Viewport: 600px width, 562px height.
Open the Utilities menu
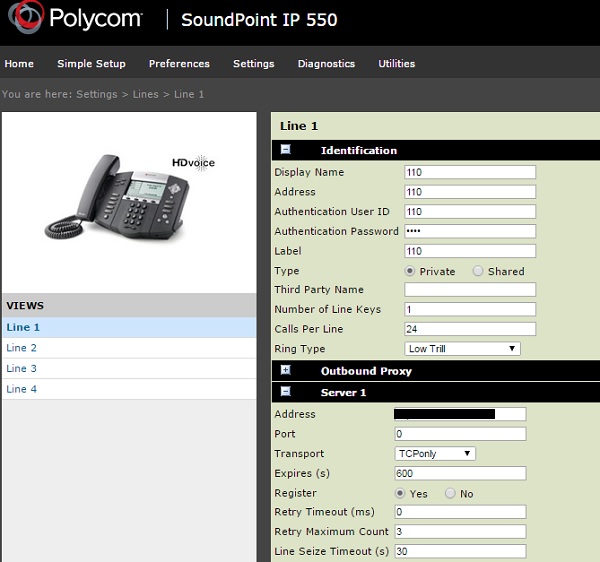click(x=397, y=64)
